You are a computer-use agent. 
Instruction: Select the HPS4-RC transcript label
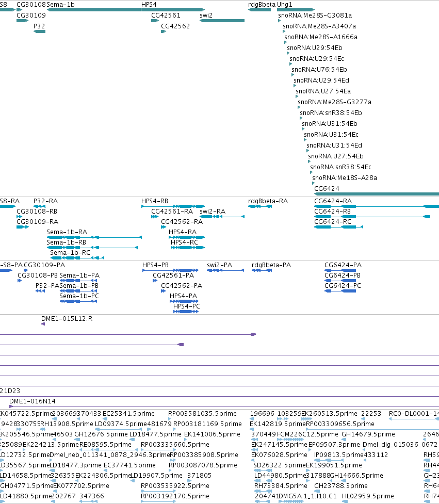[185, 242]
